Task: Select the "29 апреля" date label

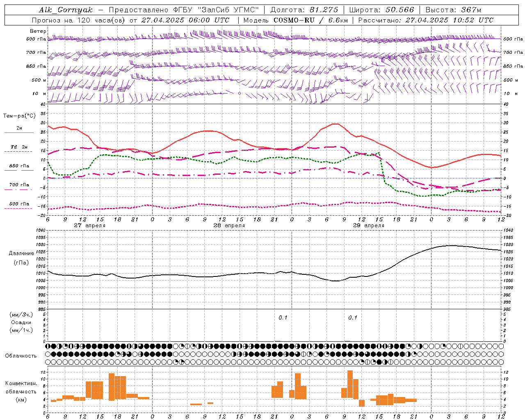Action: pos(369,226)
